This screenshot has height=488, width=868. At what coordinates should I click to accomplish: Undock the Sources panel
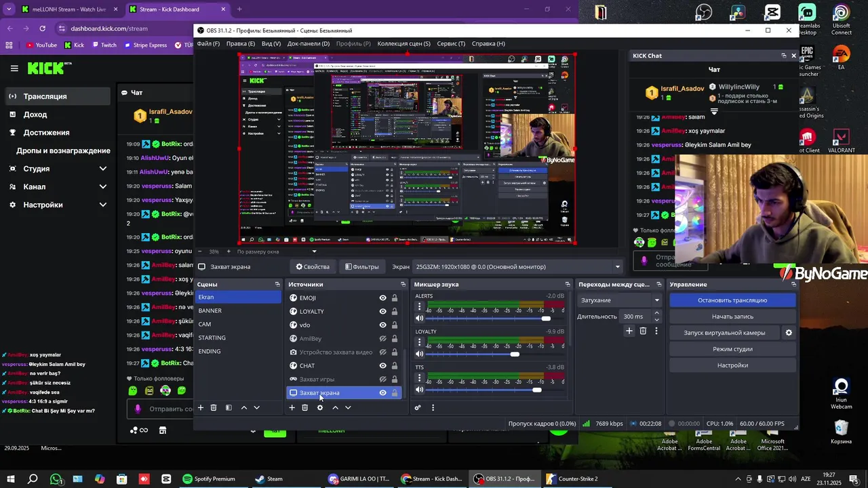point(403,285)
